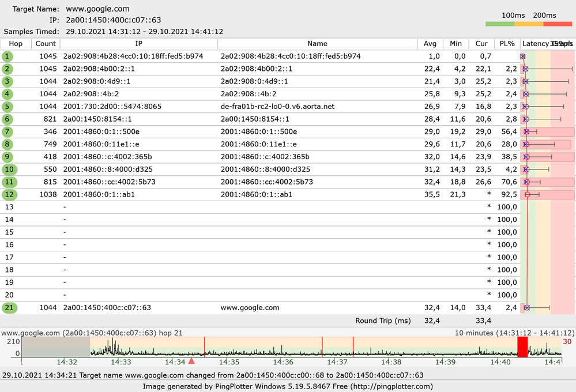Click IP 2001:4860:0:1::ab1 in hop 12

(99, 195)
